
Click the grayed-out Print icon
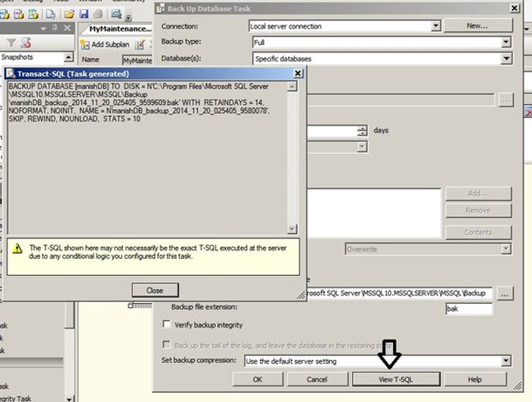point(97,14)
